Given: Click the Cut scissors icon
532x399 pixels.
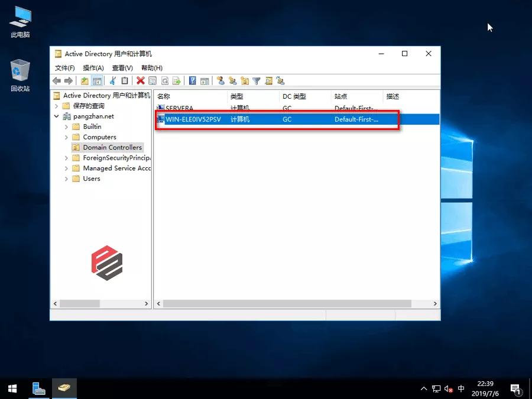Looking at the screenshot, I should 112,81.
